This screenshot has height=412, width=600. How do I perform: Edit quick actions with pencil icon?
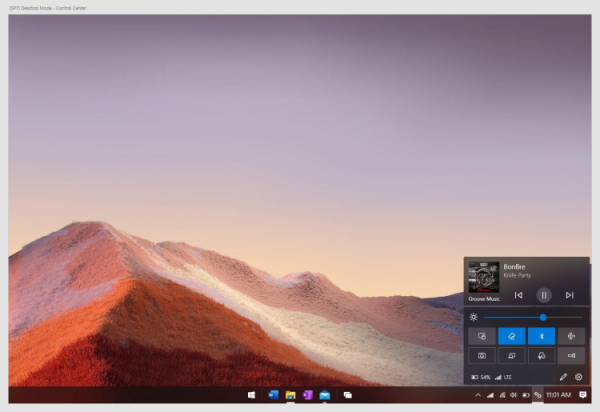(x=563, y=377)
